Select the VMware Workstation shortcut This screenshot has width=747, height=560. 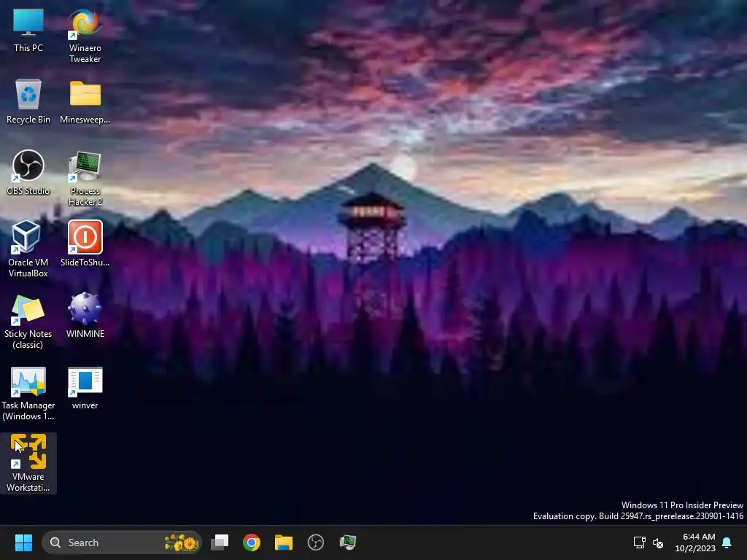click(28, 463)
